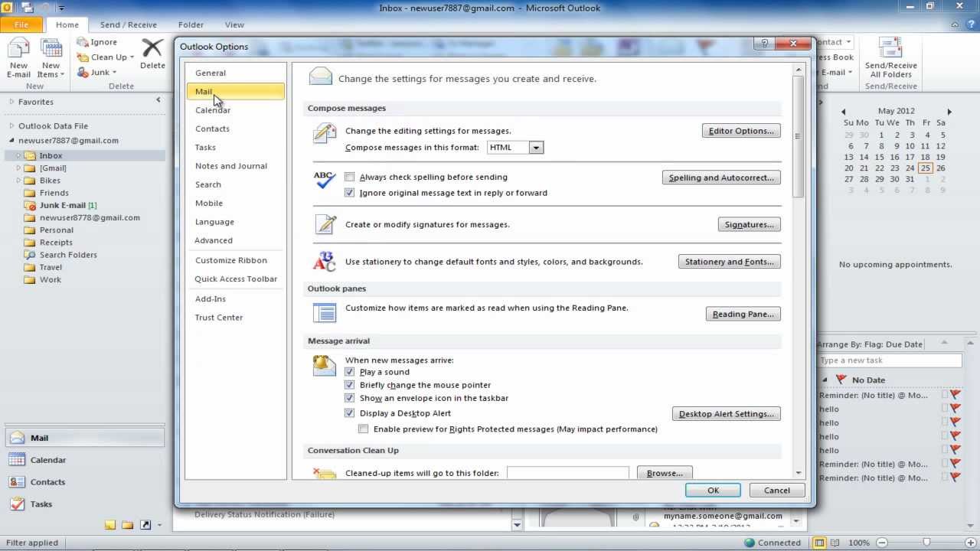Click the Reading view icon in status bar

tap(835, 543)
